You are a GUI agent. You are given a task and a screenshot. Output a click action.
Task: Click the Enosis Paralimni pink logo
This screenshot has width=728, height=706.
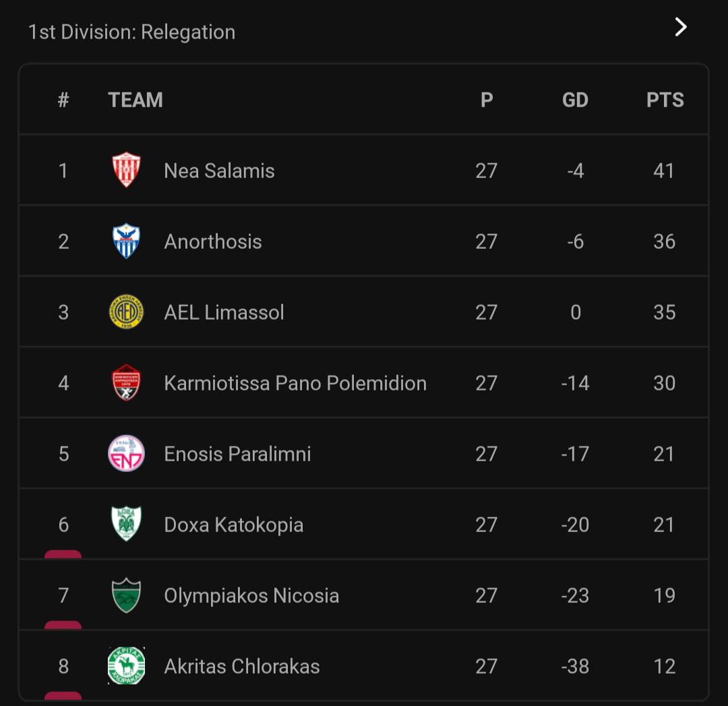(x=126, y=453)
